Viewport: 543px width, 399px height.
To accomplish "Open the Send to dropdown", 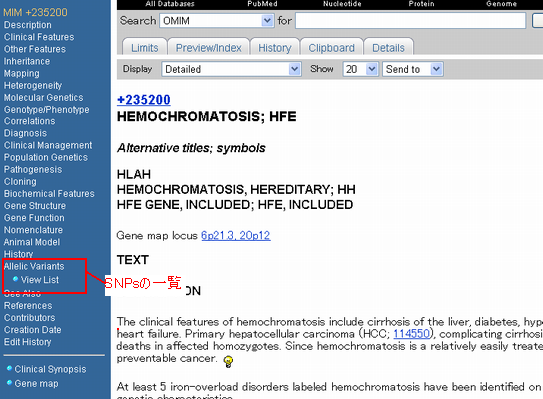I will tap(413, 69).
